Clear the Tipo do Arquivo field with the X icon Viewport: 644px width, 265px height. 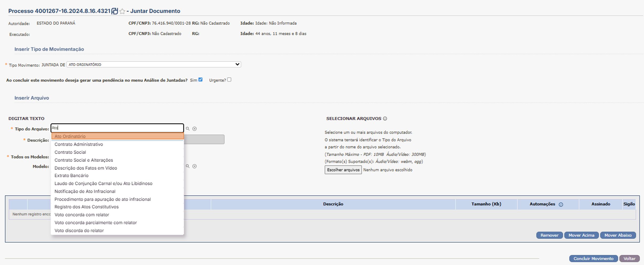click(195, 129)
